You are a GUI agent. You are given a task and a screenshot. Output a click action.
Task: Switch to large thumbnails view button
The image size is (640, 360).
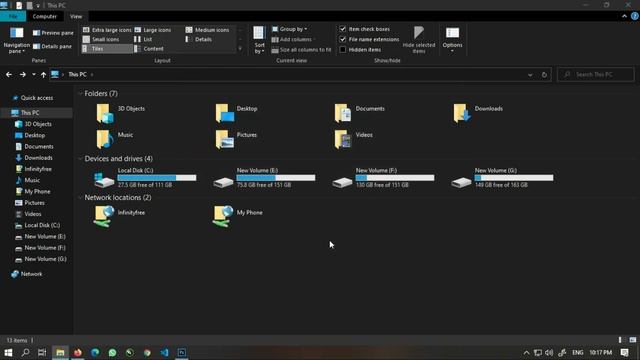[633, 340]
